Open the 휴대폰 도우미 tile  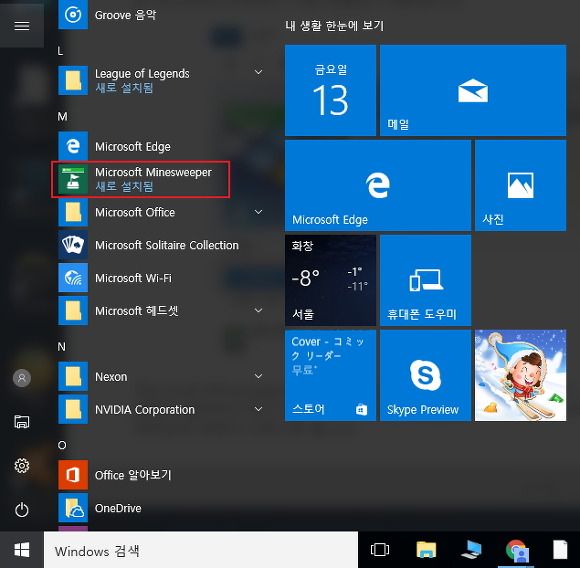[x=425, y=280]
